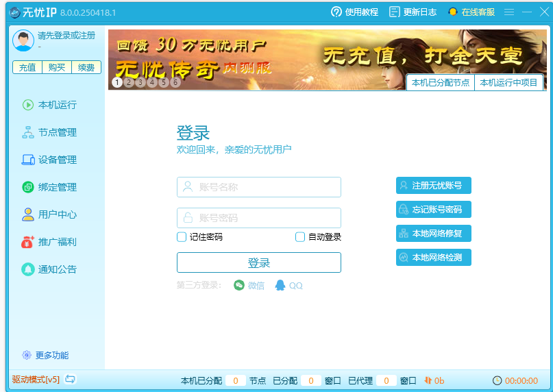Jump to banner slide 2

pos(129,82)
